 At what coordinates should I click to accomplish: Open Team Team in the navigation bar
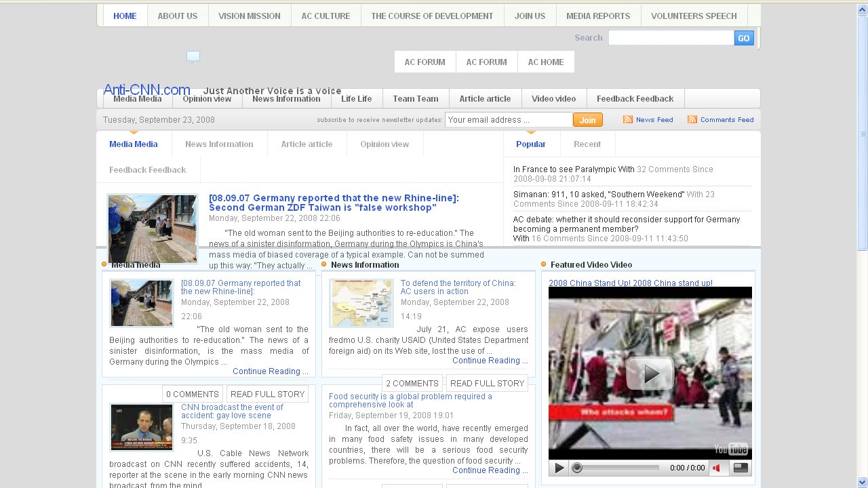pyautogui.click(x=416, y=98)
